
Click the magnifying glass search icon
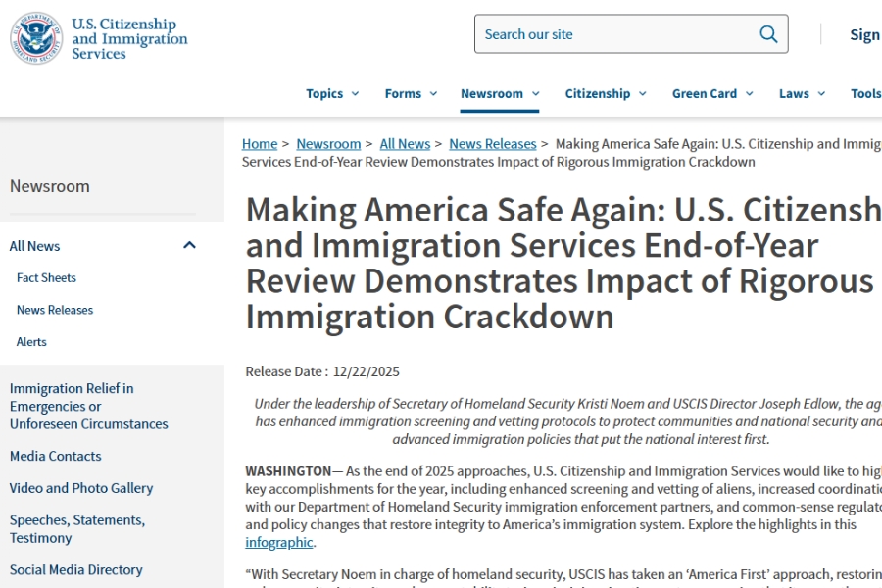pos(768,34)
